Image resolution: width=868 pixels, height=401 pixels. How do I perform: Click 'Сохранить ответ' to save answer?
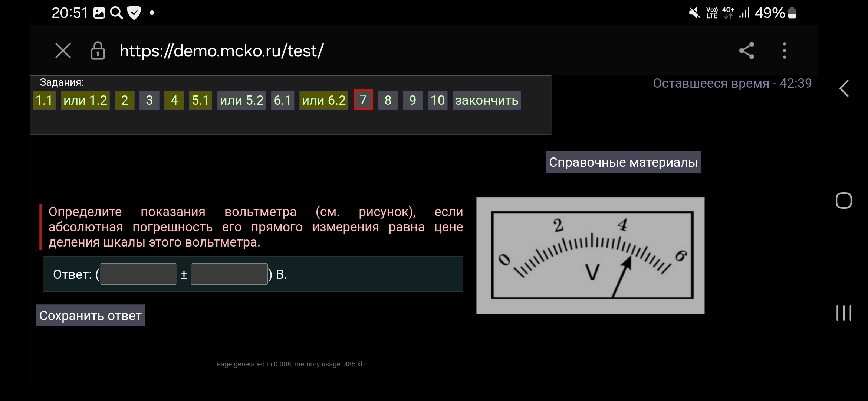(91, 316)
